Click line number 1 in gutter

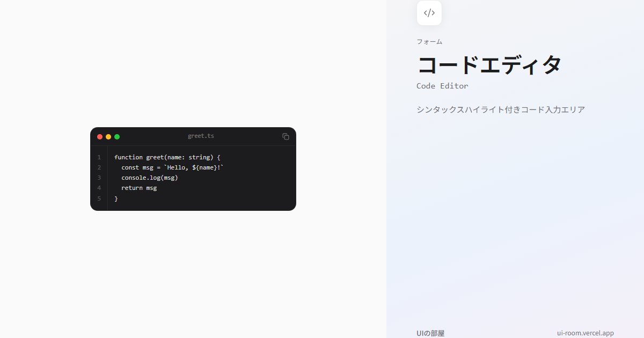pyautogui.click(x=99, y=157)
